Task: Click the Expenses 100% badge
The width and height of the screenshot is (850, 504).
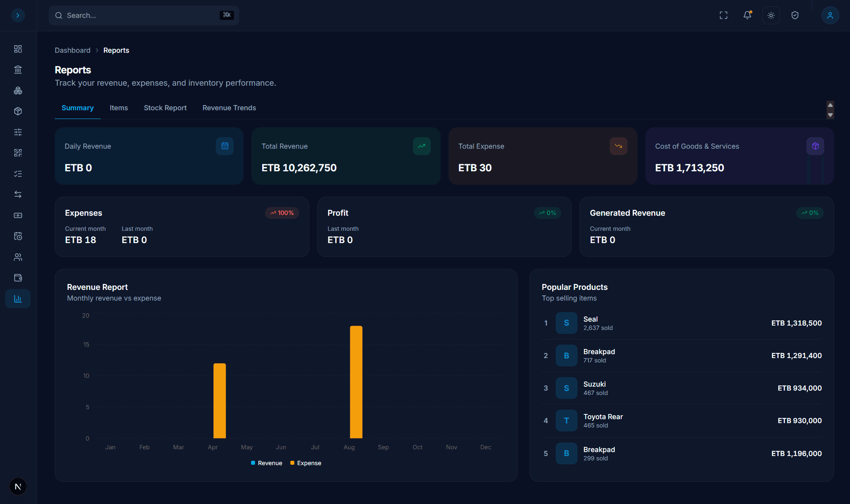Action: 282,213
